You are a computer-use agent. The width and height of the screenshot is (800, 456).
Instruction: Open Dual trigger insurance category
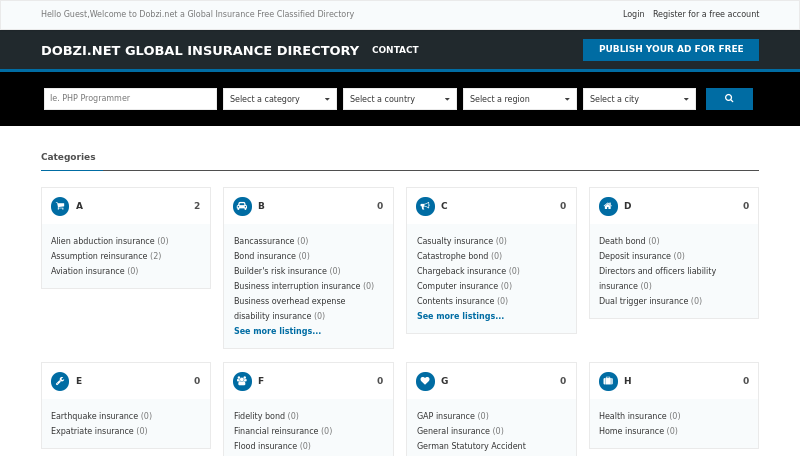coord(643,301)
